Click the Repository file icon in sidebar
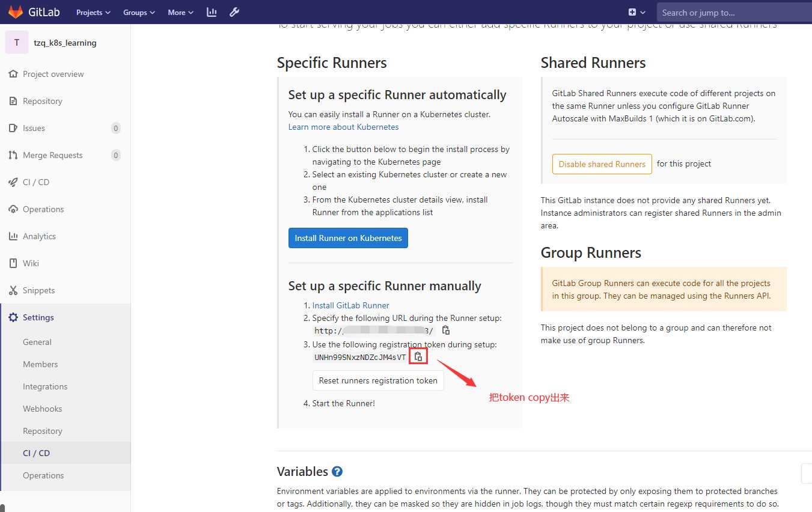 point(13,101)
